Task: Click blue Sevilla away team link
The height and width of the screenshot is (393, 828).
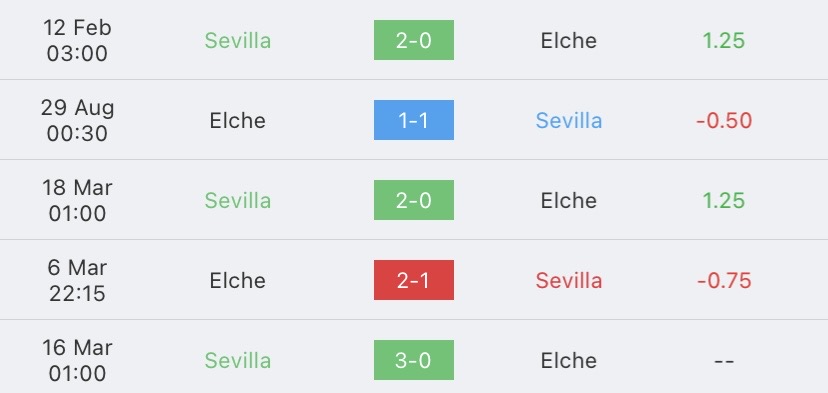Action: [569, 120]
